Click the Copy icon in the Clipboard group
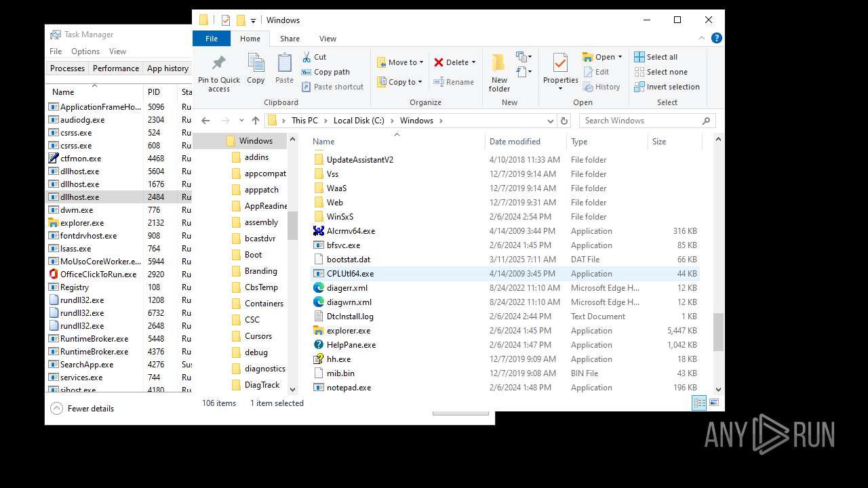This screenshot has width=868, height=488. pyautogui.click(x=256, y=68)
